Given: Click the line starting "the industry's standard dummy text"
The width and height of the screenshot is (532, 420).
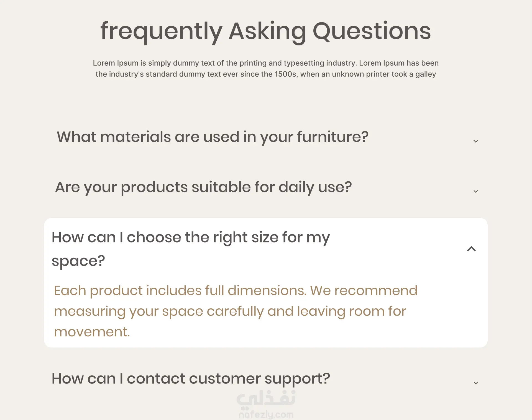Looking at the screenshot, I should 265,74.
